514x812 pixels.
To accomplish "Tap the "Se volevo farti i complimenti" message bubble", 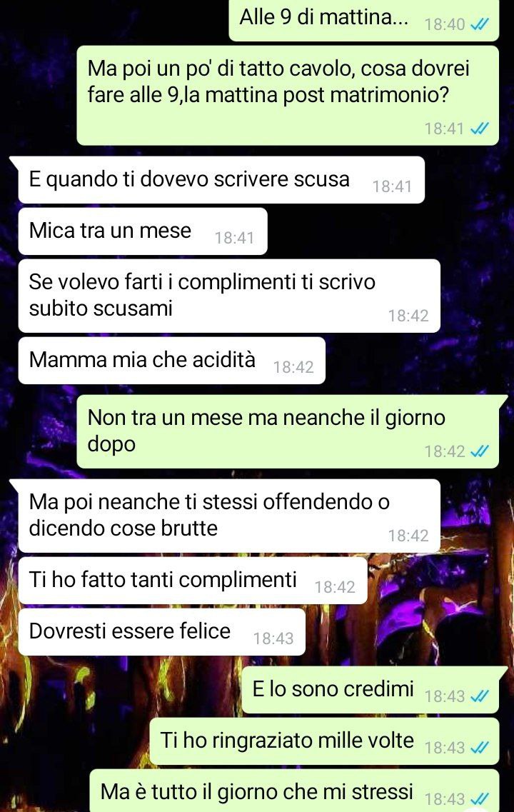I will (x=228, y=296).
